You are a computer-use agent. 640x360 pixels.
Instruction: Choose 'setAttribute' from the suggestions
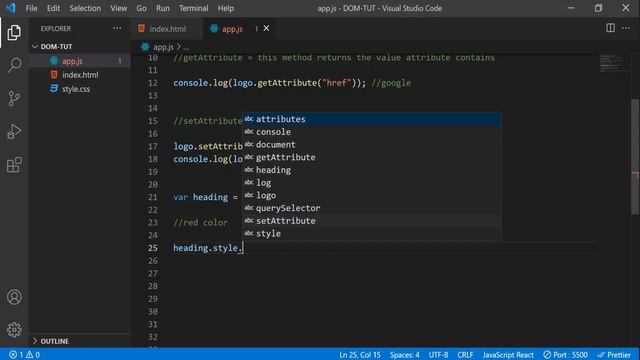(x=372, y=221)
